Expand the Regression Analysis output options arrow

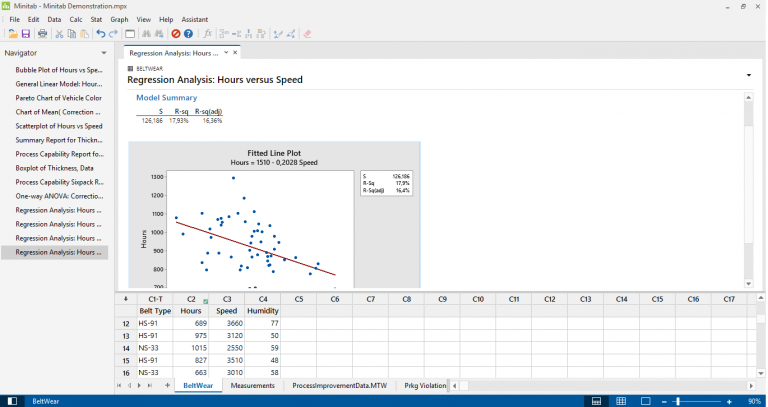click(748, 75)
